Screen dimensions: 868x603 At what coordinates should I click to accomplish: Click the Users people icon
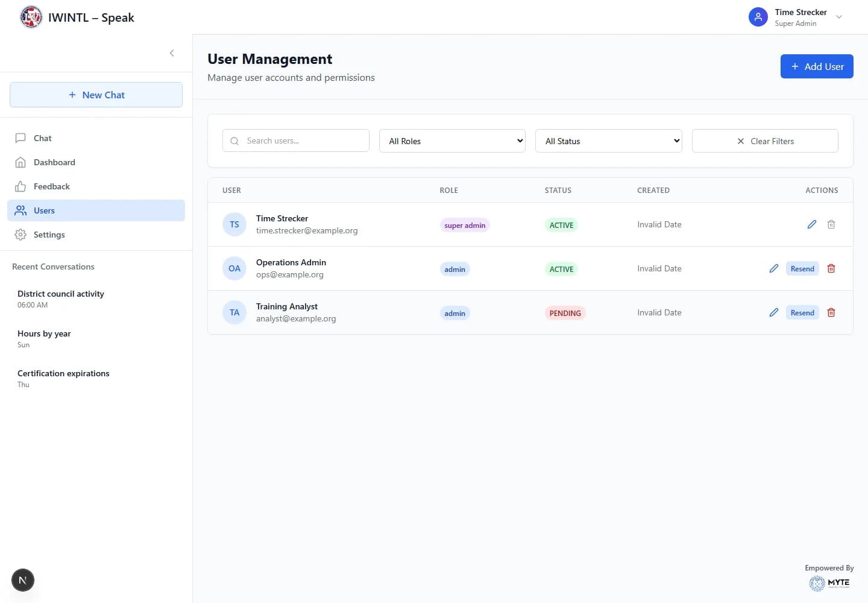tap(20, 210)
